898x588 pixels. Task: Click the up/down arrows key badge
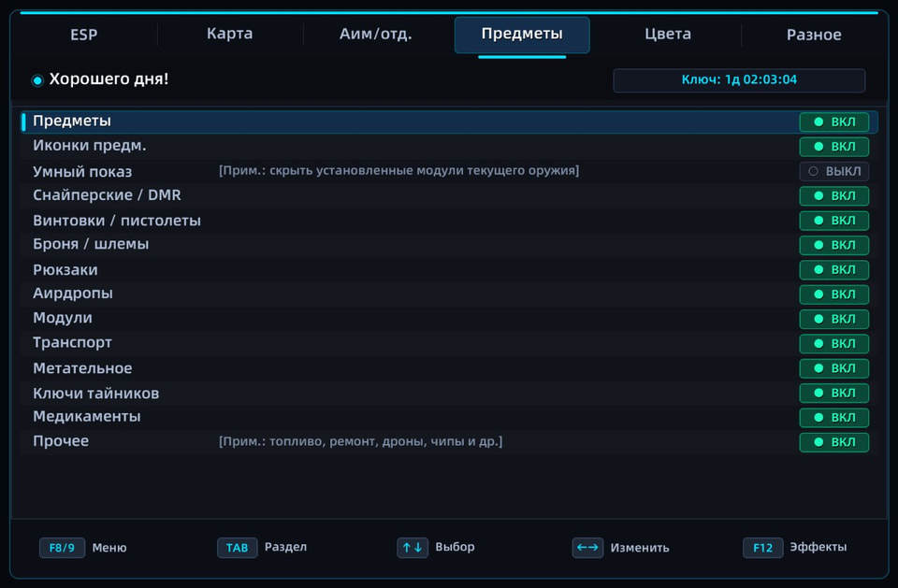pos(413,548)
